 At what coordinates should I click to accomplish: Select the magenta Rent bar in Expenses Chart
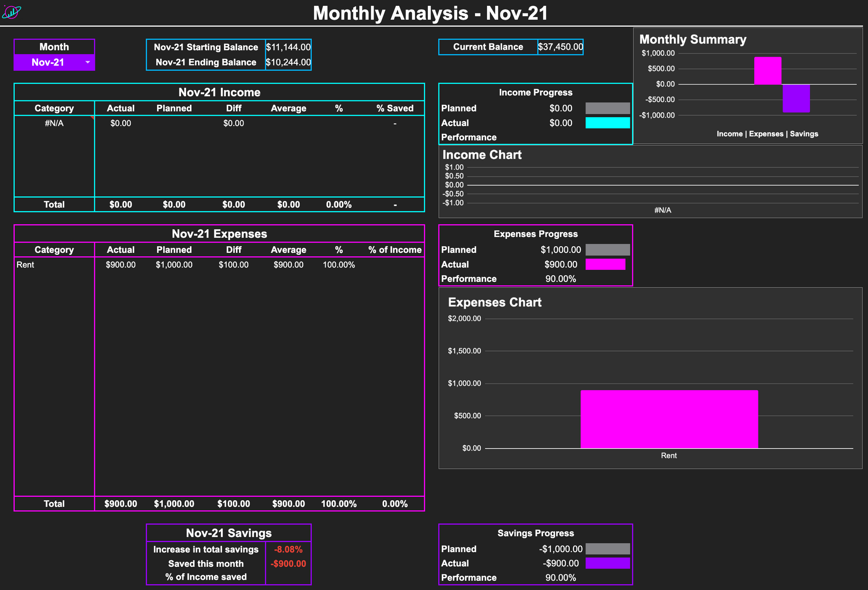pos(669,419)
